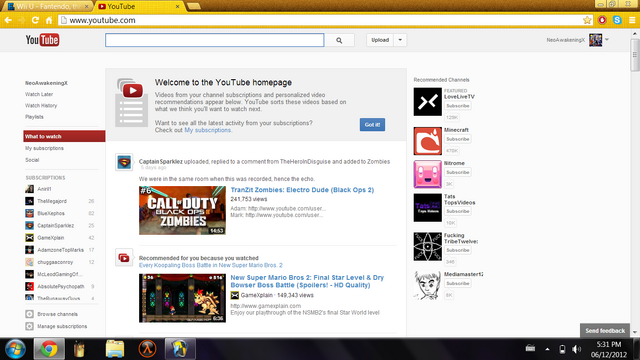The width and height of the screenshot is (640, 360).
Task: Click Chrome icon on the taskbar
Action: pos(49,349)
